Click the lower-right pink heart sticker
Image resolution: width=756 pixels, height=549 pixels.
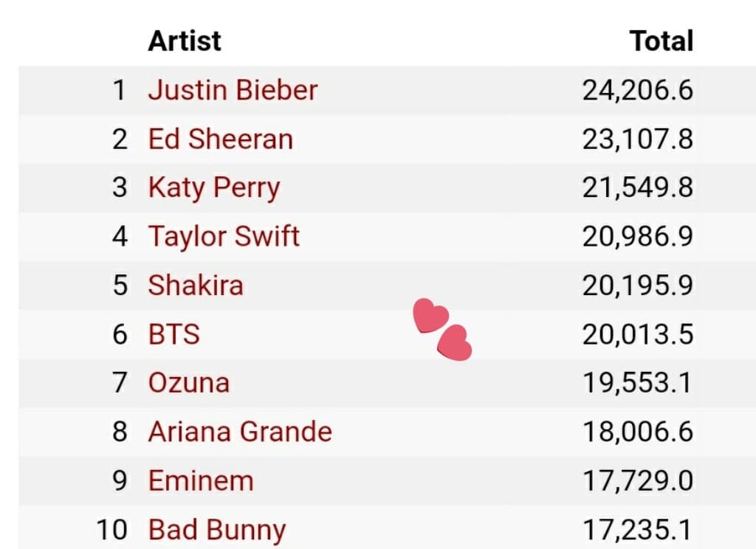pyautogui.click(x=454, y=343)
